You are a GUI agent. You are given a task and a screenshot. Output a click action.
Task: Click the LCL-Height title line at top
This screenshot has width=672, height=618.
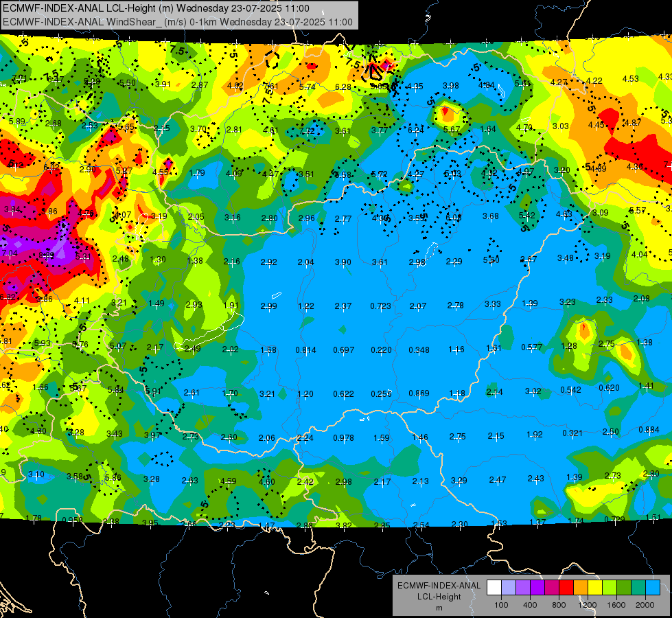tap(156, 8)
